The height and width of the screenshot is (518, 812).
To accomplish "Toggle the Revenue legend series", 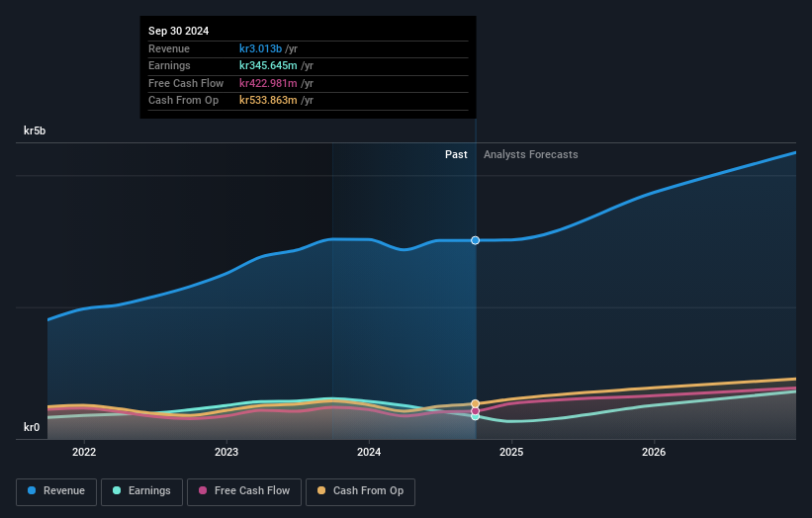I will tap(56, 491).
